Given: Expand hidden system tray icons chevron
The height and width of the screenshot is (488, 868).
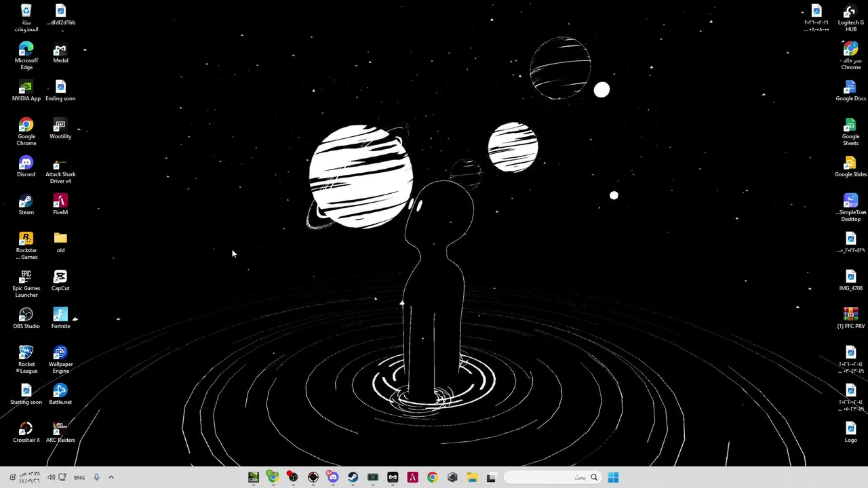Looking at the screenshot, I should click(111, 477).
